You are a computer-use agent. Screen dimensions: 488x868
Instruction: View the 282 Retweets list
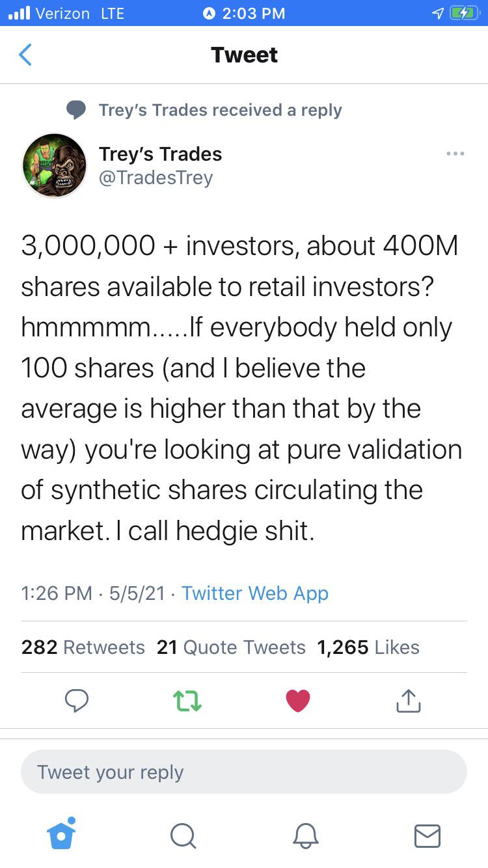83,647
